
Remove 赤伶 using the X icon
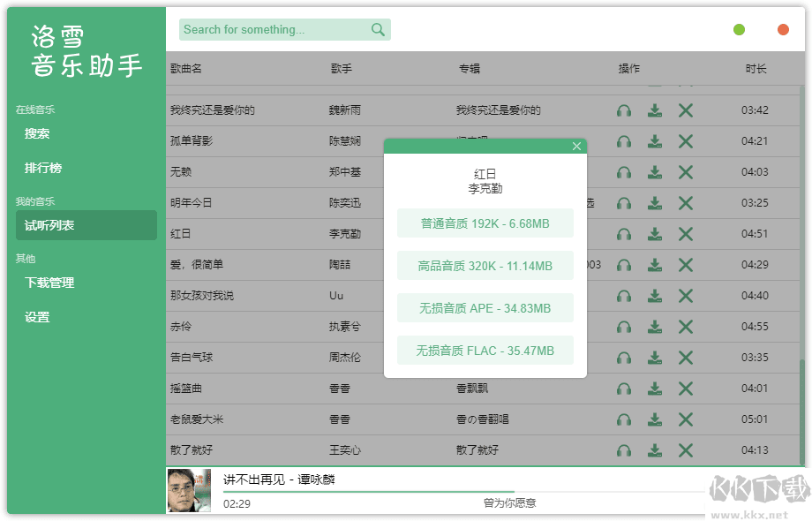686,327
